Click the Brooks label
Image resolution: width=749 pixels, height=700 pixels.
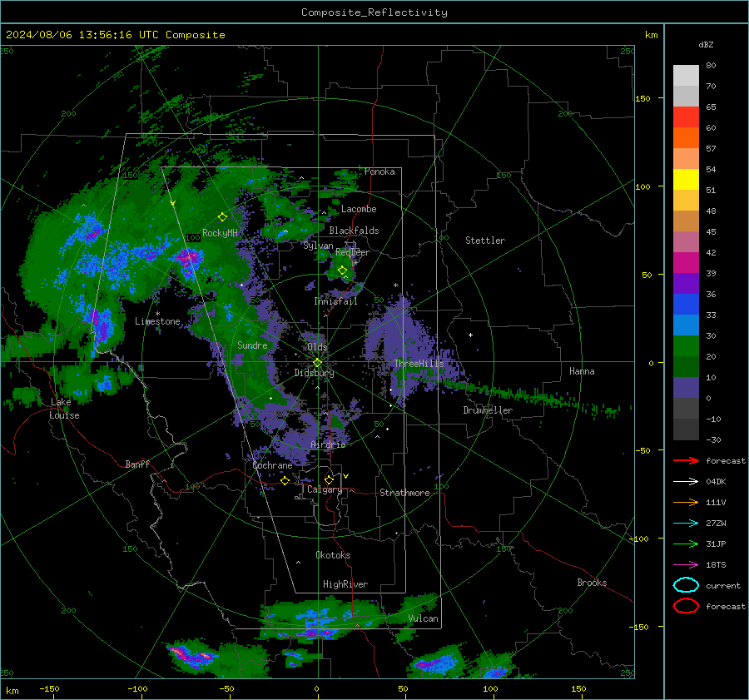[x=592, y=583]
